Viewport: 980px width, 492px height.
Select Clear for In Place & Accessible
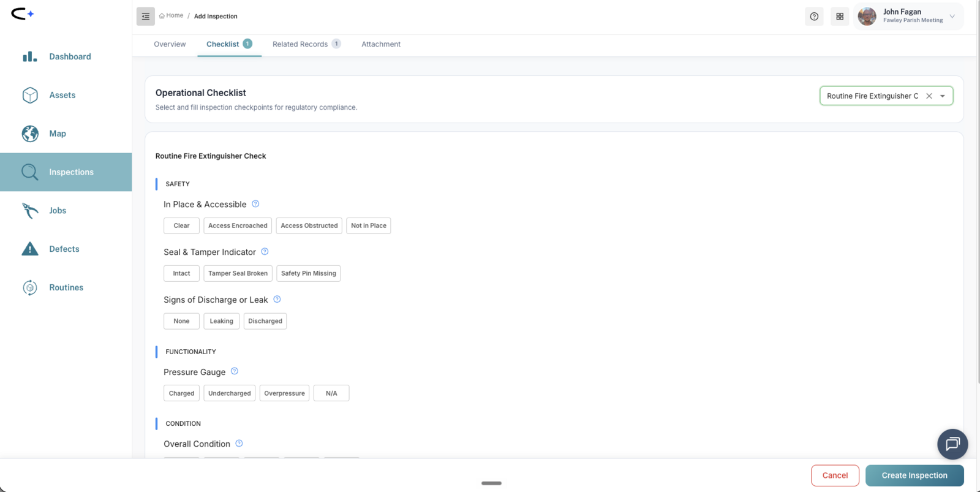coord(181,225)
